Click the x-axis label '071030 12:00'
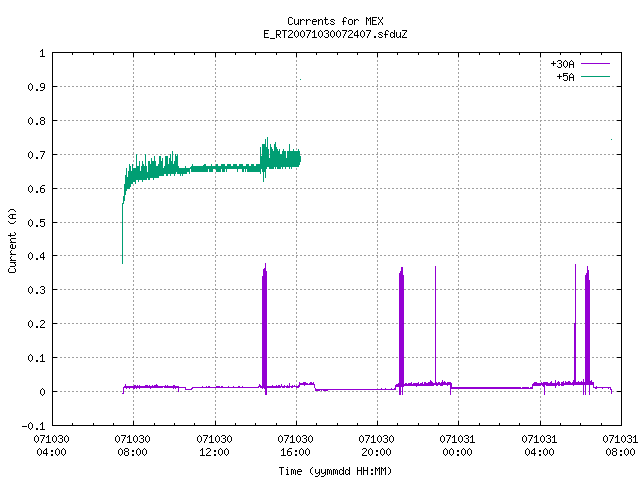Image resolution: width=640 pixels, height=480 pixels. point(214,446)
